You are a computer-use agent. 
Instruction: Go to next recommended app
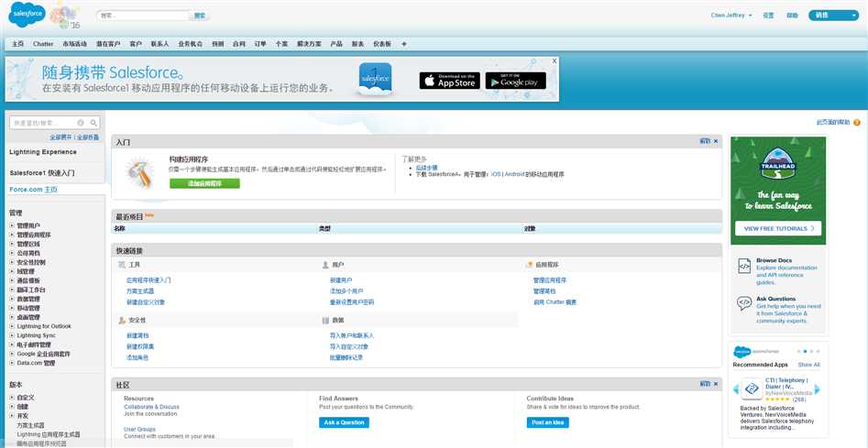pyautogui.click(x=817, y=389)
